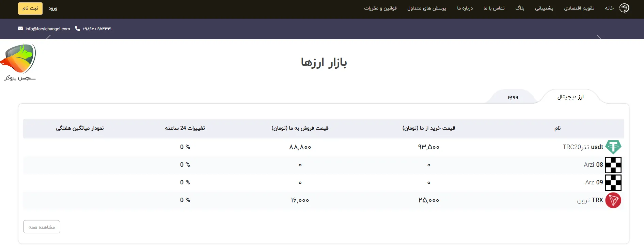Open درباره ما about us page

pos(465,8)
